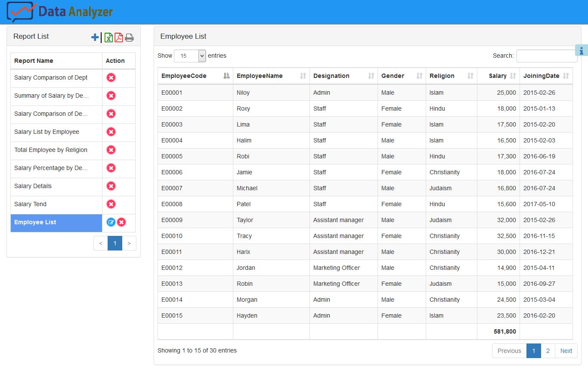This screenshot has height=368, width=588.
Task: Click the Data Analyzer logo
Action: (60, 12)
